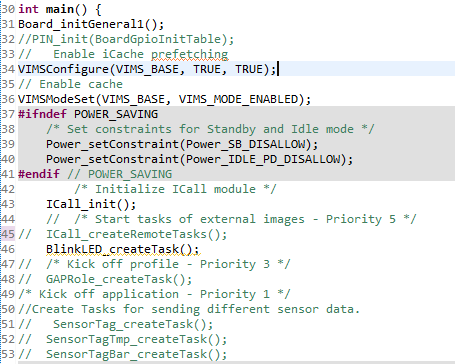The image size is (455, 364).
Task: Click the VIMSModeSet function call
Action: point(164,99)
